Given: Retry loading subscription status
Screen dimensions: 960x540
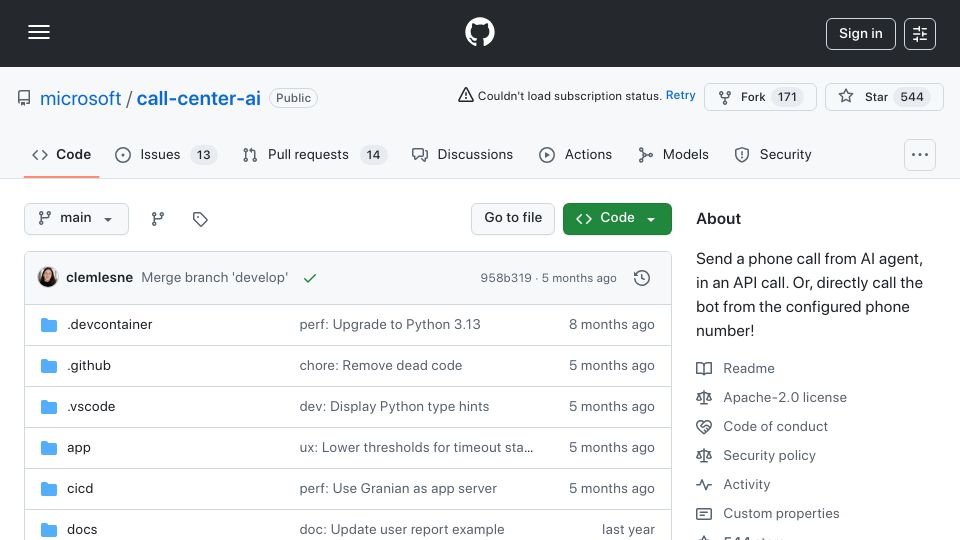Looking at the screenshot, I should pyautogui.click(x=680, y=96).
